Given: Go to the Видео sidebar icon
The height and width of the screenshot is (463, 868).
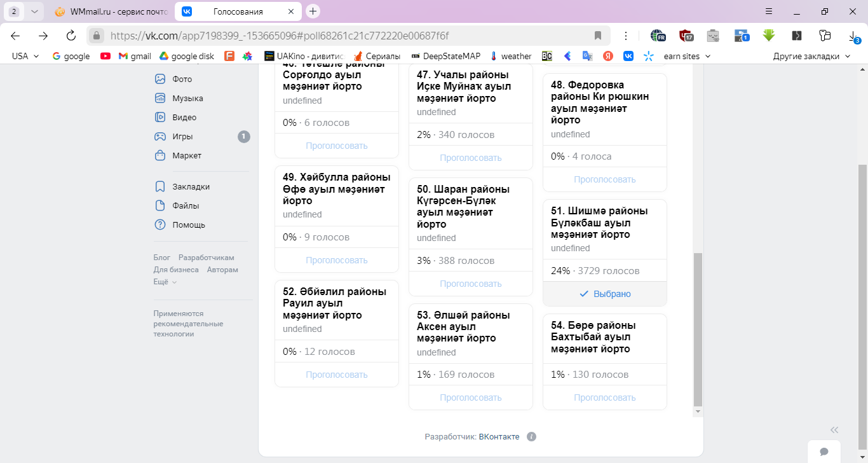Looking at the screenshot, I should [160, 118].
